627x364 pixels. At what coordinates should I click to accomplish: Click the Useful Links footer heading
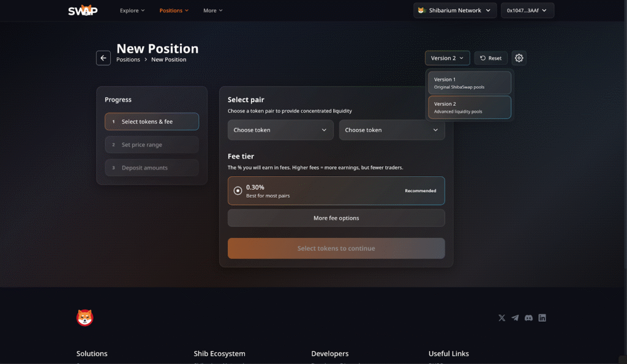449,354
